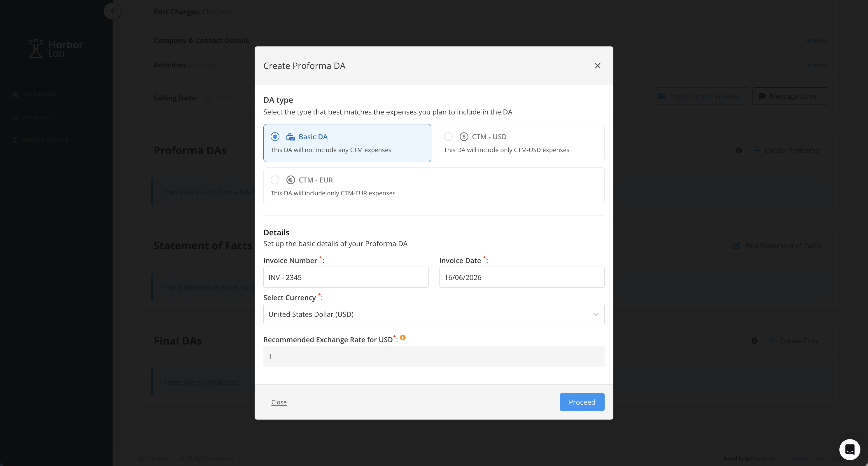The height and width of the screenshot is (466, 868).
Task: Click the Close link in dialog footer
Action: 279,402
